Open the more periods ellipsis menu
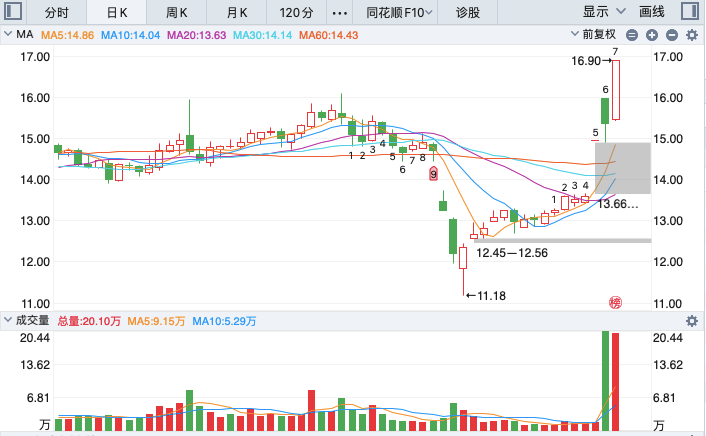The image size is (706, 436). [x=339, y=13]
